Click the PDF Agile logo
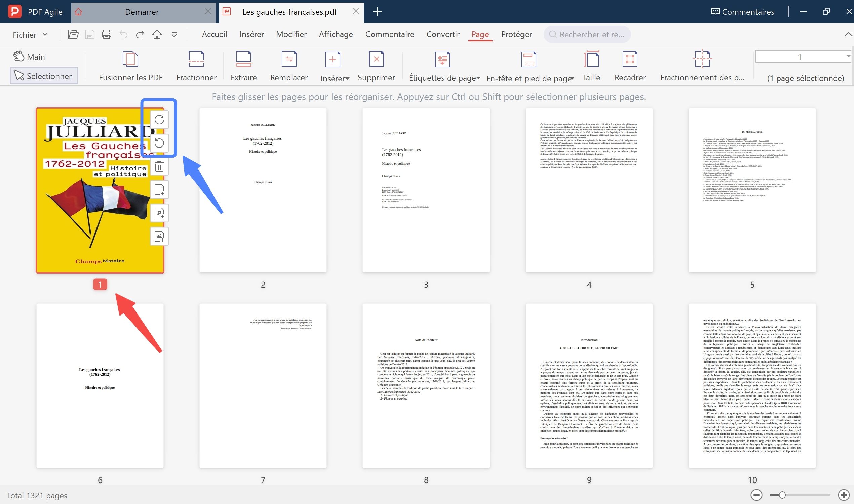Viewport: 854px width, 504px height. tap(14, 12)
